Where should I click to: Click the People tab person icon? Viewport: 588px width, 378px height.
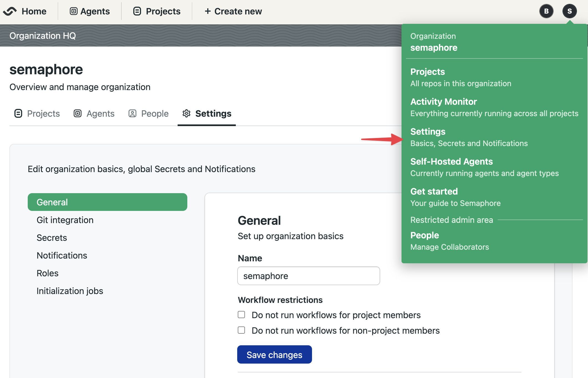click(x=132, y=113)
